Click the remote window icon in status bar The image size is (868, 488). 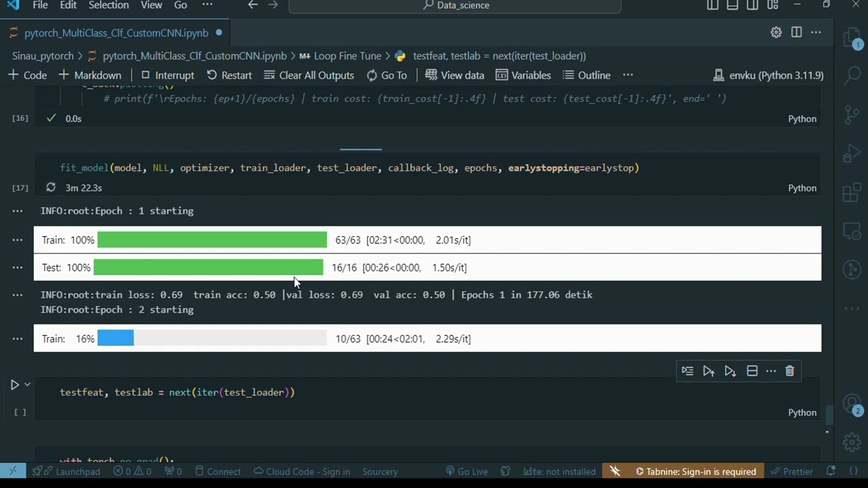pyautogui.click(x=13, y=471)
